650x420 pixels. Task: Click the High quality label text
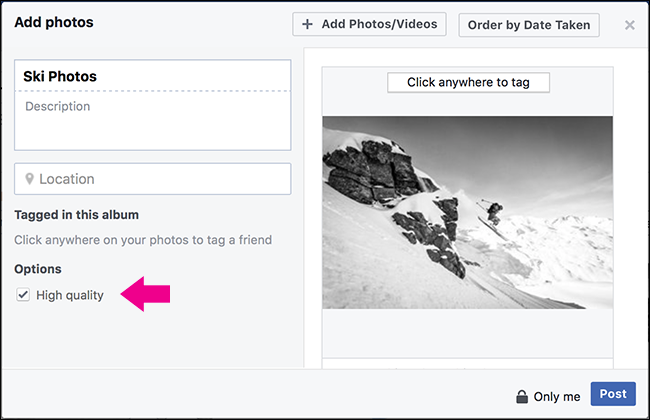(x=70, y=295)
